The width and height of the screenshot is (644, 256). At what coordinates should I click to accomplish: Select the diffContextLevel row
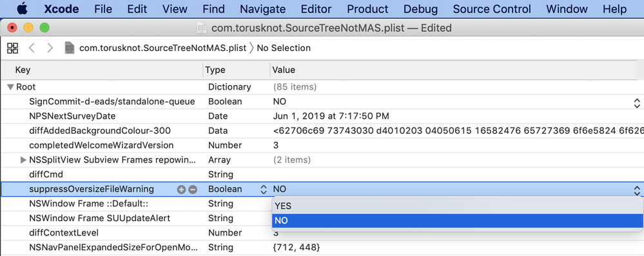click(322, 233)
